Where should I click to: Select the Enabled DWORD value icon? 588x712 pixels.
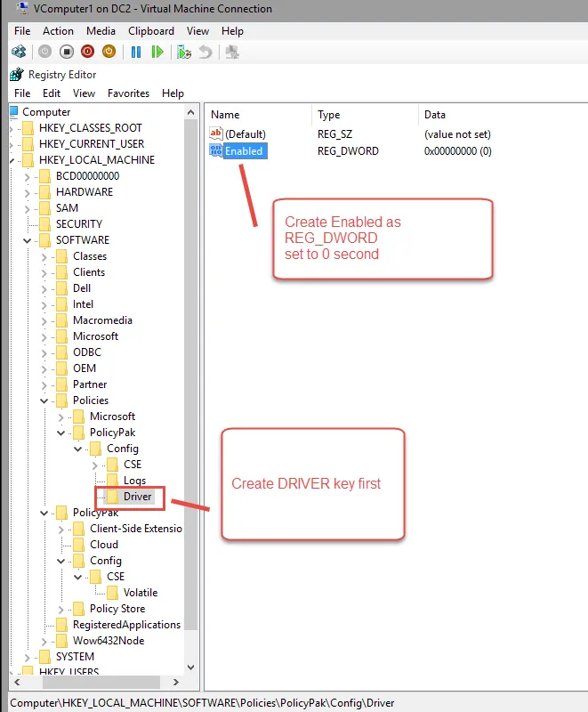click(x=216, y=151)
